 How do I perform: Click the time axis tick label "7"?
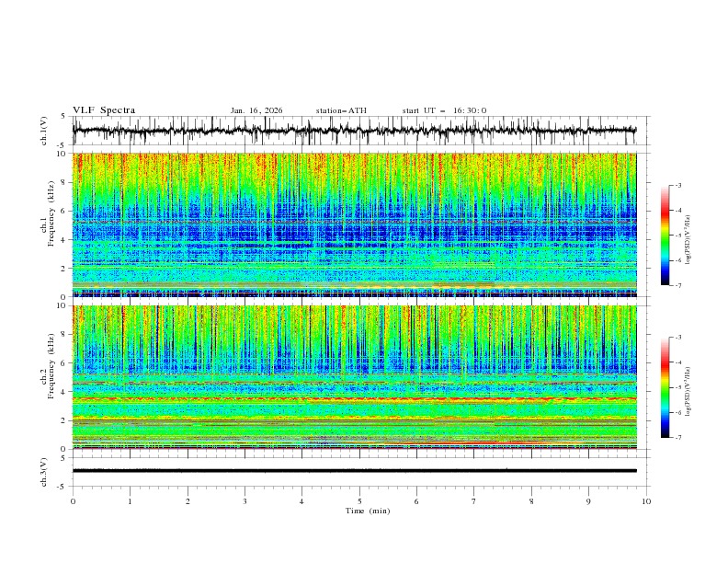pos(474,501)
